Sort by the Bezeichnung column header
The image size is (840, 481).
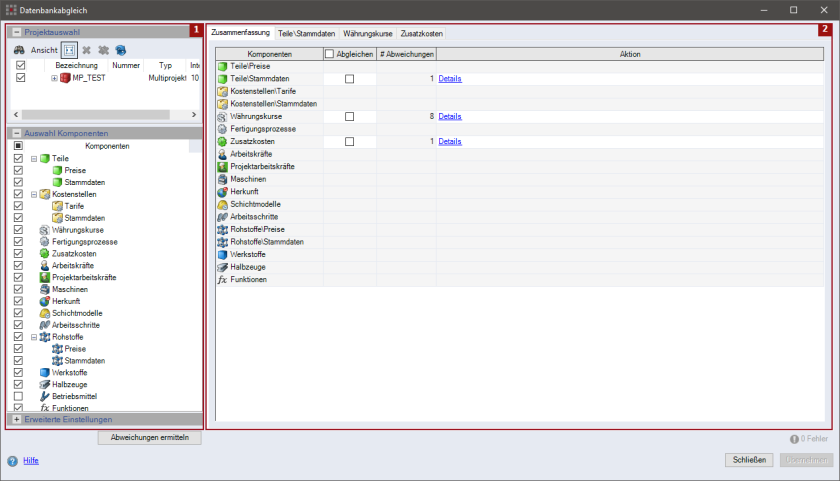pos(77,65)
